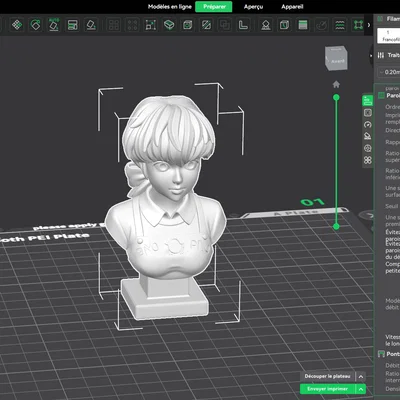Open the four-petal others side tab icon
The width and height of the screenshot is (400, 400).
368,160
